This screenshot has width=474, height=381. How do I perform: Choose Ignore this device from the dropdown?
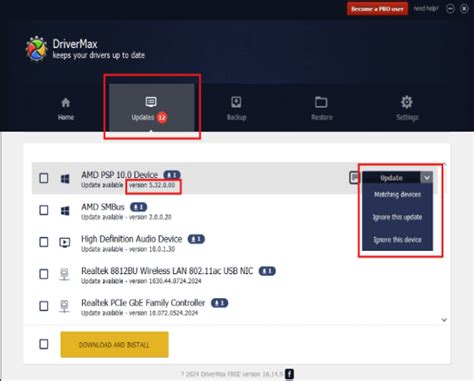tap(397, 240)
